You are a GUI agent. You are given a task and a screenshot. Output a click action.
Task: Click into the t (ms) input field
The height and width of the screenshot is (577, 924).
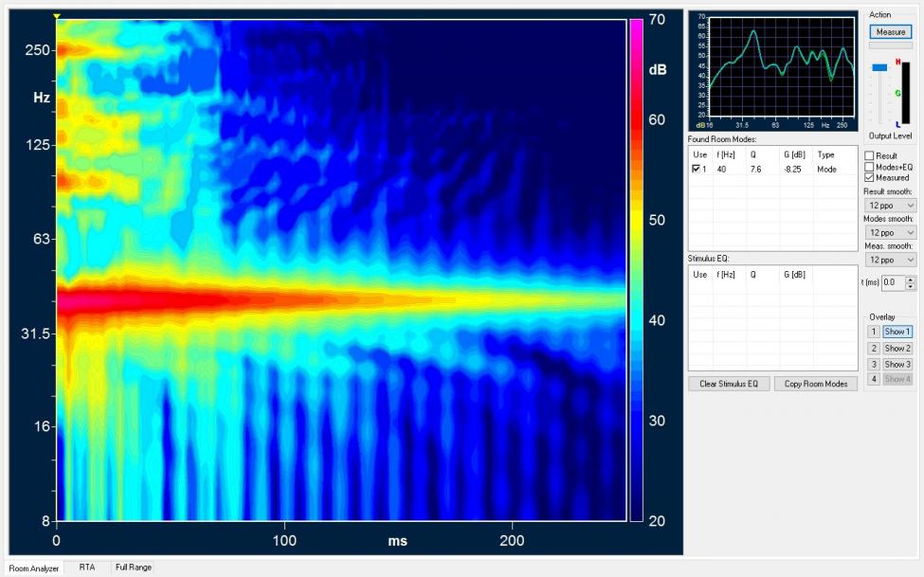coord(894,282)
